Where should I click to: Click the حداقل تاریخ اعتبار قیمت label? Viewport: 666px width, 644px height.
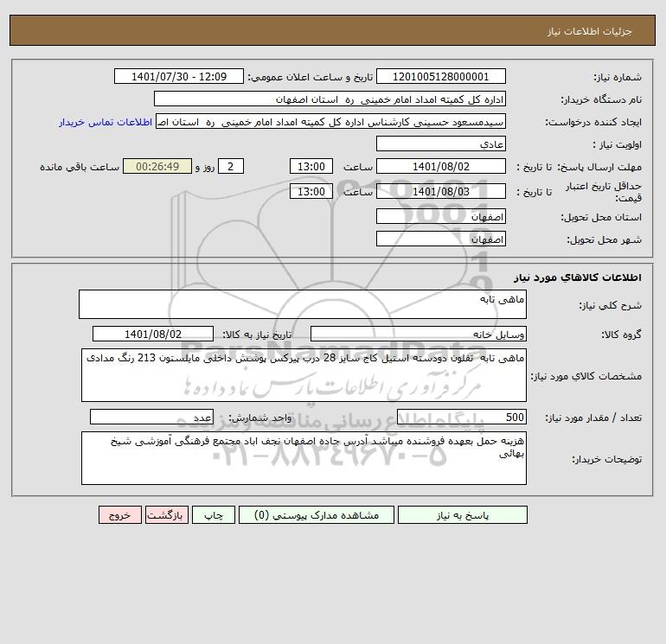(604, 192)
